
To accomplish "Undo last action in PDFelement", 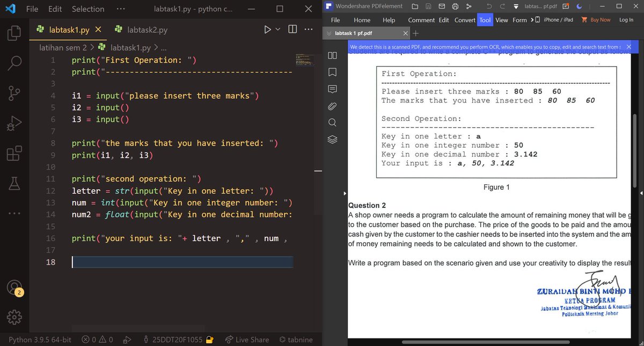I will (489, 6).
